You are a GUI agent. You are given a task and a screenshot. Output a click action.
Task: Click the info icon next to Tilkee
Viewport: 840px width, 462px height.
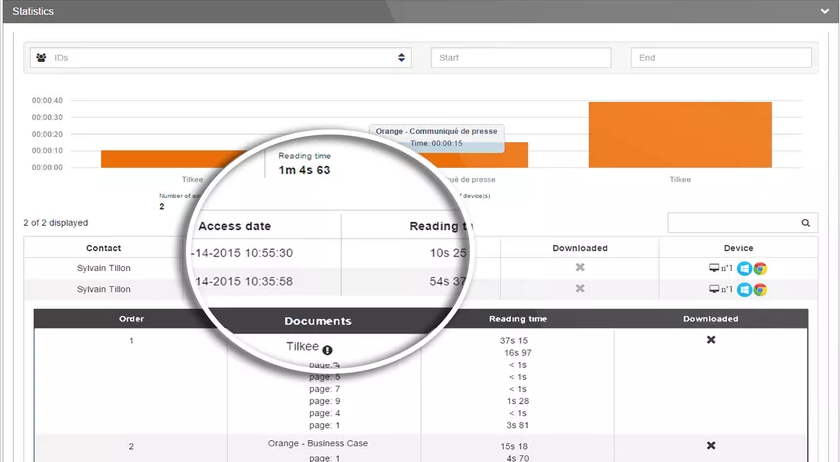327,350
